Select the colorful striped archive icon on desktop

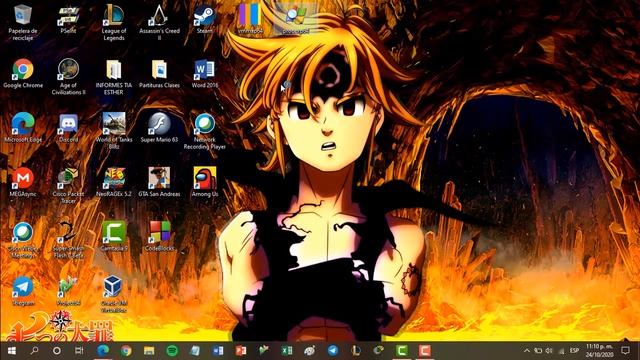tap(250, 19)
